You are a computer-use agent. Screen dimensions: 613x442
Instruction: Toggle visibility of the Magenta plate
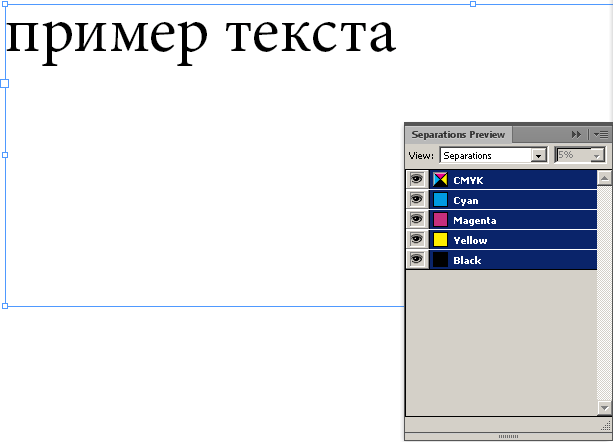click(417, 220)
